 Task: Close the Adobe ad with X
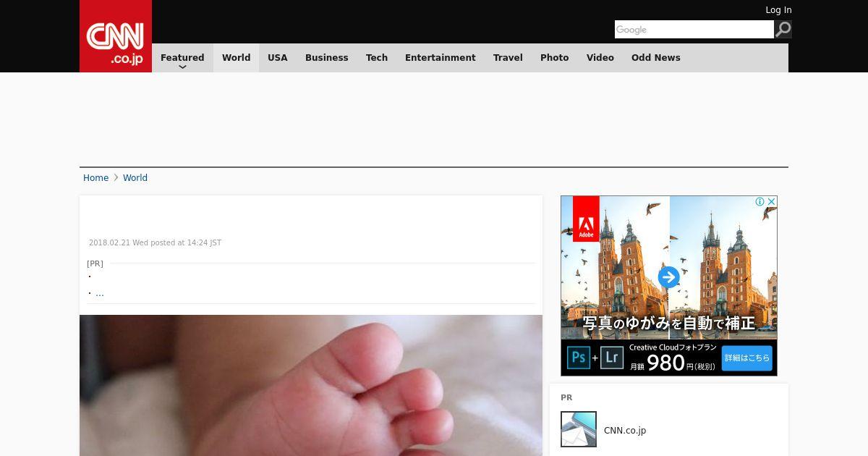[x=772, y=201]
